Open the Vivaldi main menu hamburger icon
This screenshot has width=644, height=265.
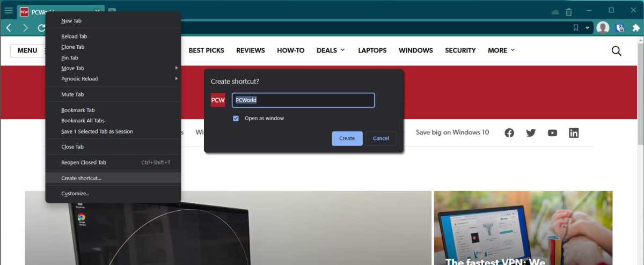[x=8, y=11]
